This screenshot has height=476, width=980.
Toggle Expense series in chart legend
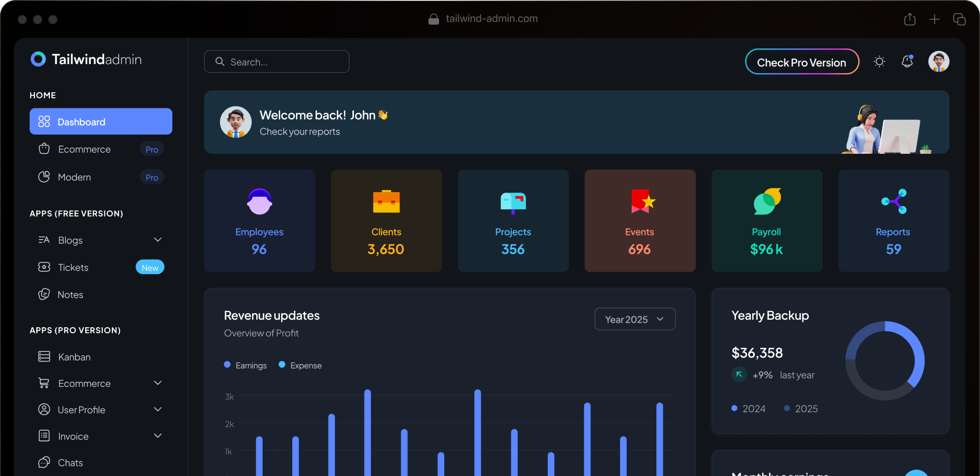coord(300,366)
